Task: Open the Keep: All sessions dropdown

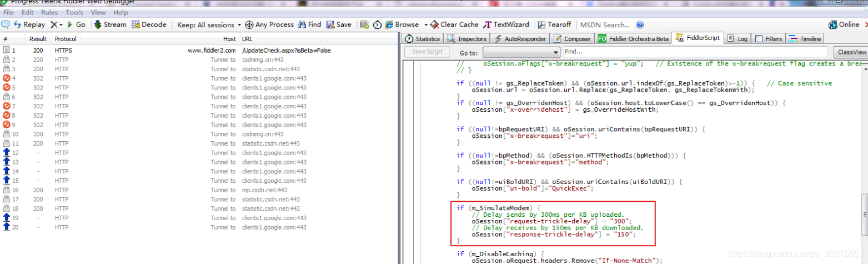Action: click(x=209, y=24)
